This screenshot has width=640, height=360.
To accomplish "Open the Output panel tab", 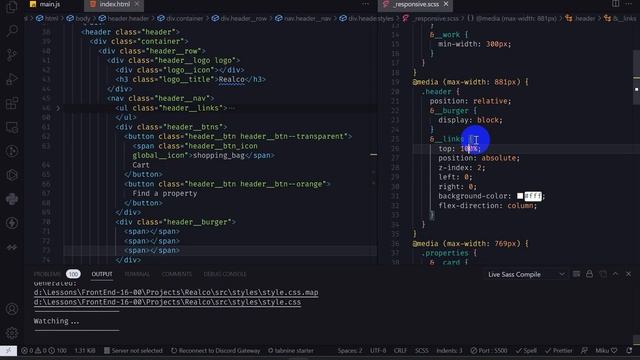I will (102, 274).
